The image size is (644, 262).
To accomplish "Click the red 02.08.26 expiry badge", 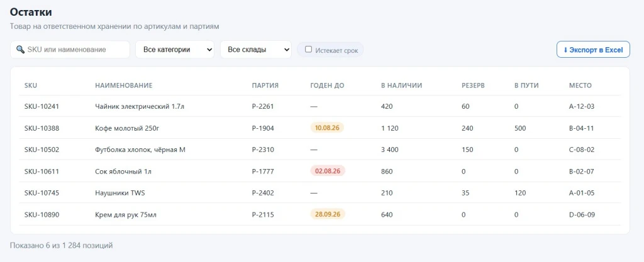I will 327,171.
